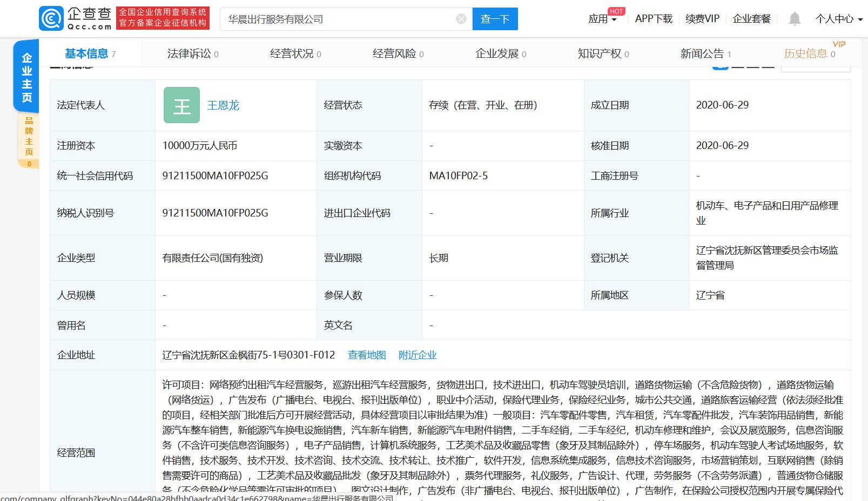Click the HOT badge above 应用

[616, 10]
